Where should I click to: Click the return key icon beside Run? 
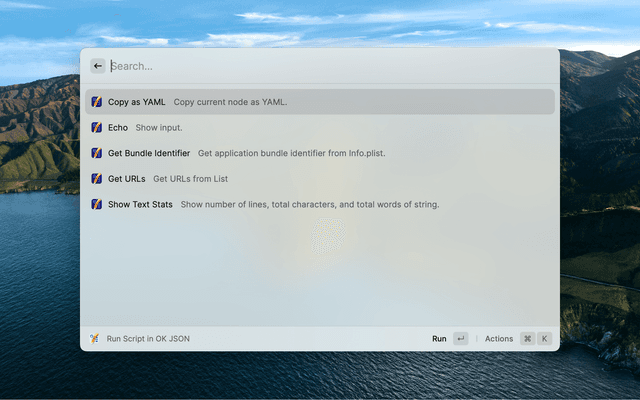pos(460,338)
